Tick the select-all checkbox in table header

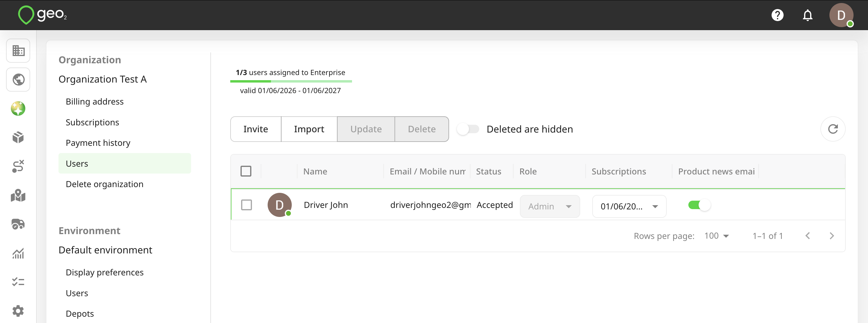click(x=246, y=171)
